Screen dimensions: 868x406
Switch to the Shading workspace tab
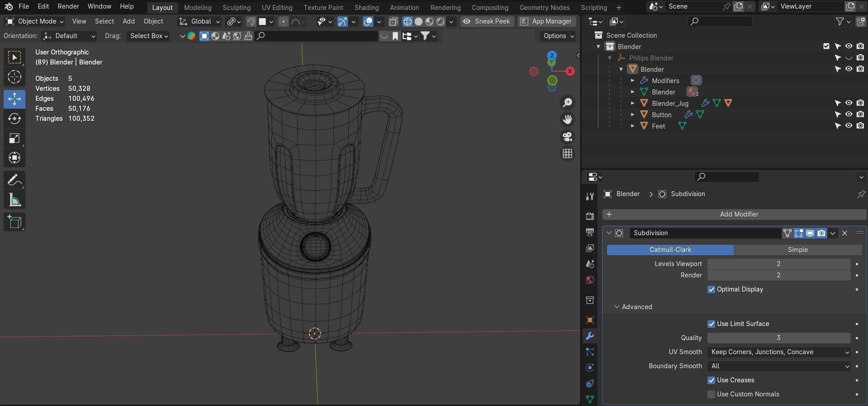tap(366, 7)
